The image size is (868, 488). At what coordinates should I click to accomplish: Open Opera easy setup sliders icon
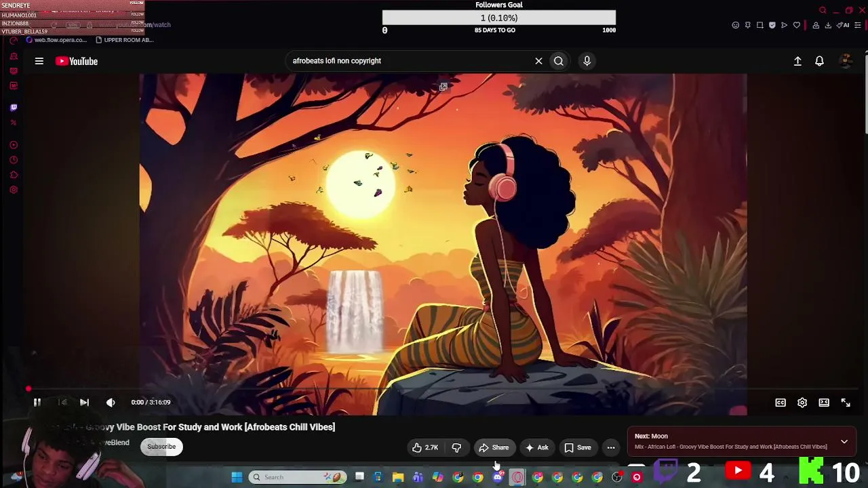point(858,25)
